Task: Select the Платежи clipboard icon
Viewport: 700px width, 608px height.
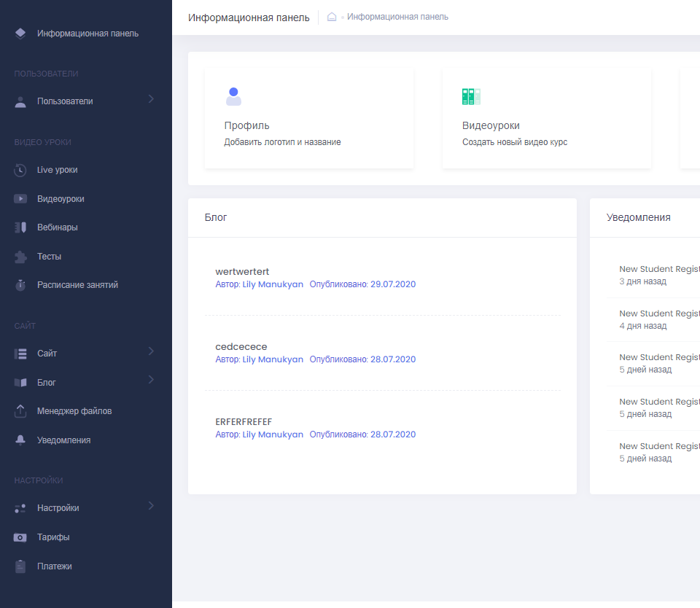Action: click(x=20, y=566)
